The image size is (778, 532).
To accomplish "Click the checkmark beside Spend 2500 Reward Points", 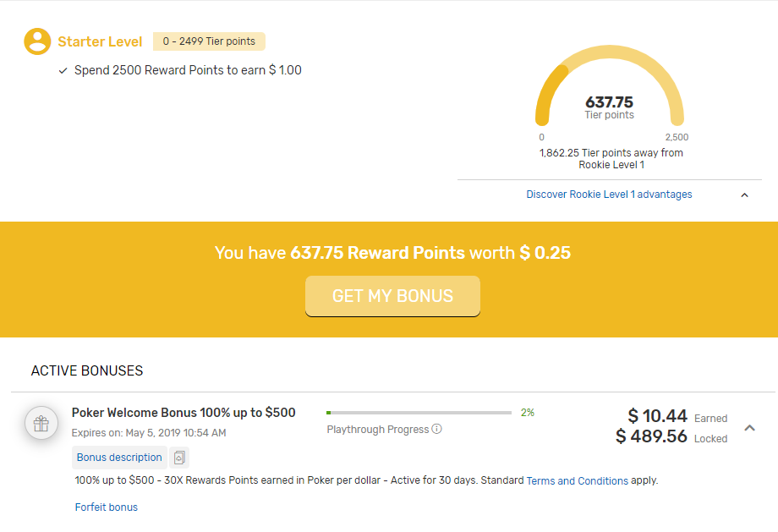I will coord(63,71).
